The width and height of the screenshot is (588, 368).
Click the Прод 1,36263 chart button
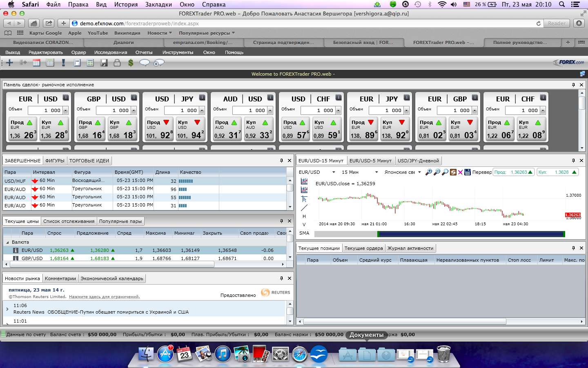coord(514,172)
